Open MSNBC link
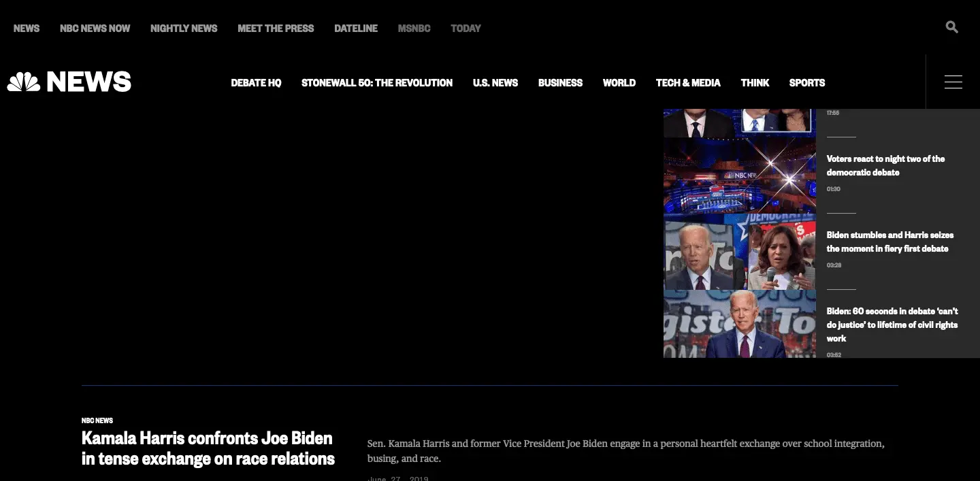Viewport: 980px width, 481px height. (414, 28)
